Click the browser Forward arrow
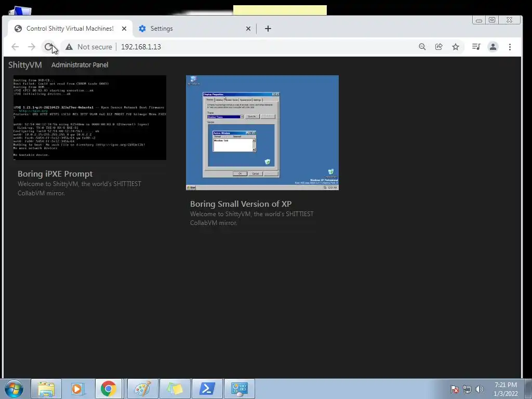This screenshot has width=532, height=399. click(32, 47)
